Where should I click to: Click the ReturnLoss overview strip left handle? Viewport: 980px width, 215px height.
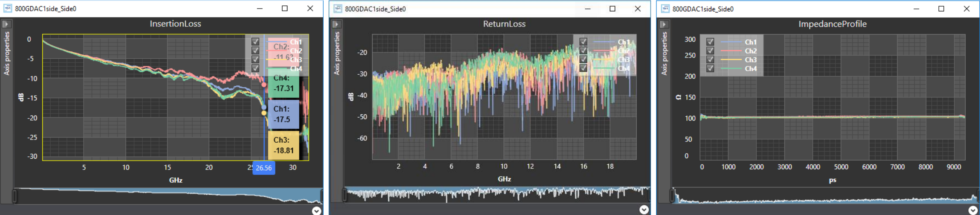tap(345, 195)
